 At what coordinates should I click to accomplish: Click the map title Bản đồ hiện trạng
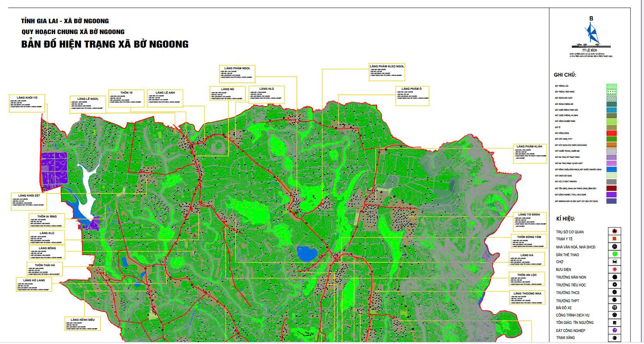tap(105, 44)
